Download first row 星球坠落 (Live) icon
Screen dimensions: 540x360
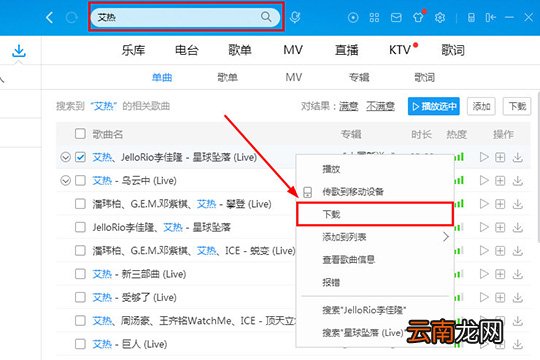[517, 157]
